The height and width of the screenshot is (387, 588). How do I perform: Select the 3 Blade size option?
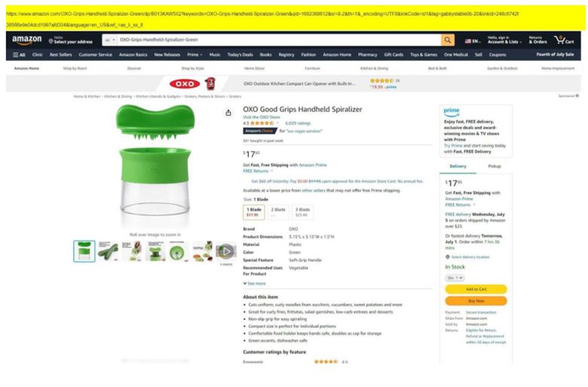[x=302, y=212]
